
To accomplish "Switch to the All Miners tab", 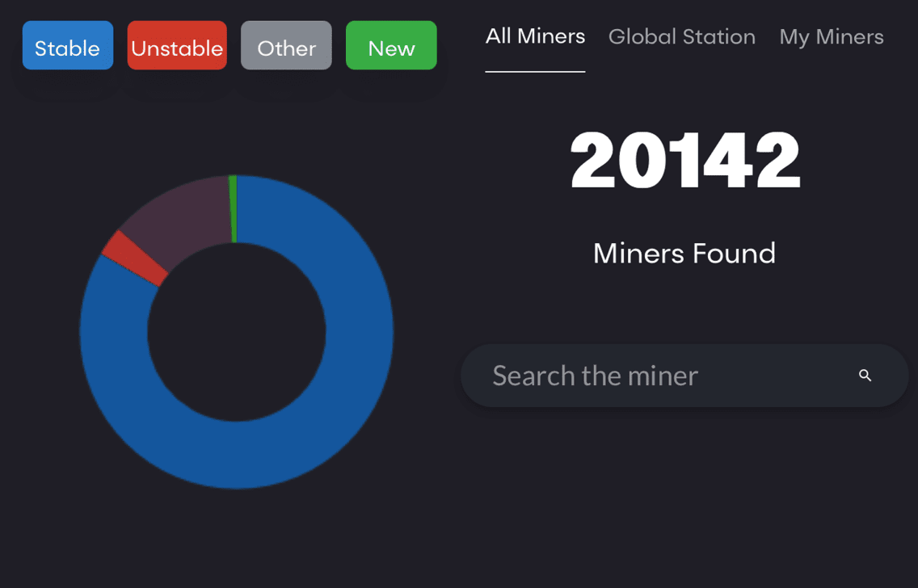I will click(x=535, y=37).
